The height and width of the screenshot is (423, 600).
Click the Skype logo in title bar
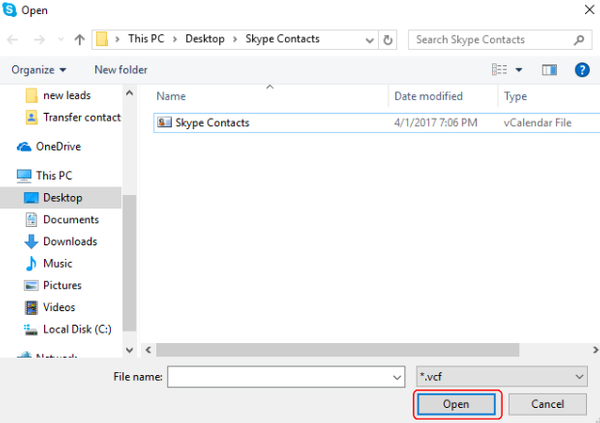[10, 10]
